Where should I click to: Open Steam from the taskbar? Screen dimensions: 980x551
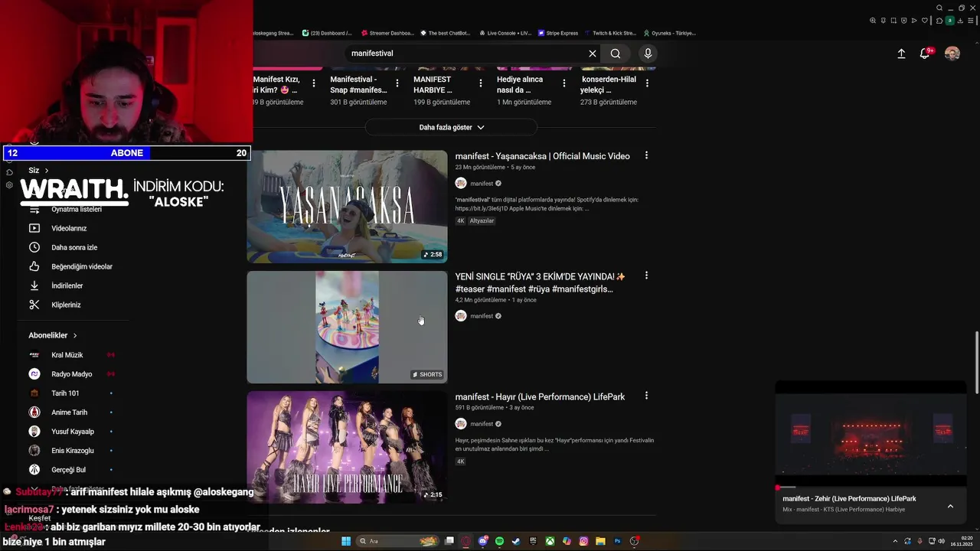tap(516, 541)
